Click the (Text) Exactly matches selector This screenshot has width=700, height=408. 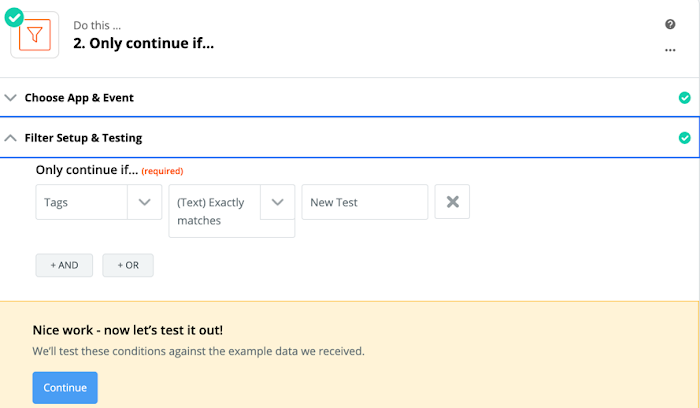[232, 211]
